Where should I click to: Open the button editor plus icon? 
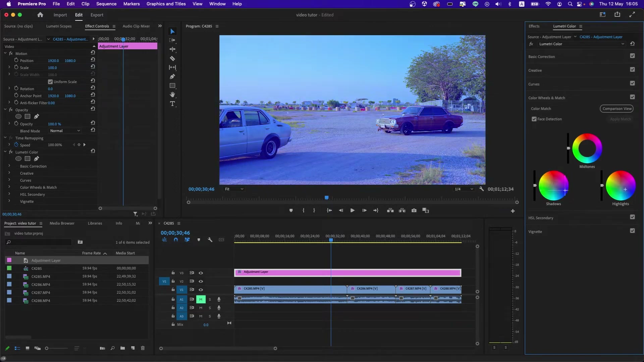coord(513,211)
